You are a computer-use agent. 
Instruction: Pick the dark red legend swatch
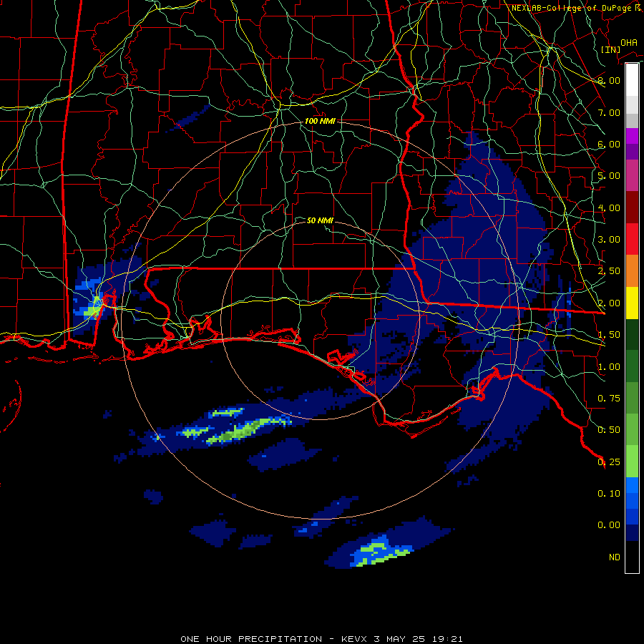click(x=632, y=208)
